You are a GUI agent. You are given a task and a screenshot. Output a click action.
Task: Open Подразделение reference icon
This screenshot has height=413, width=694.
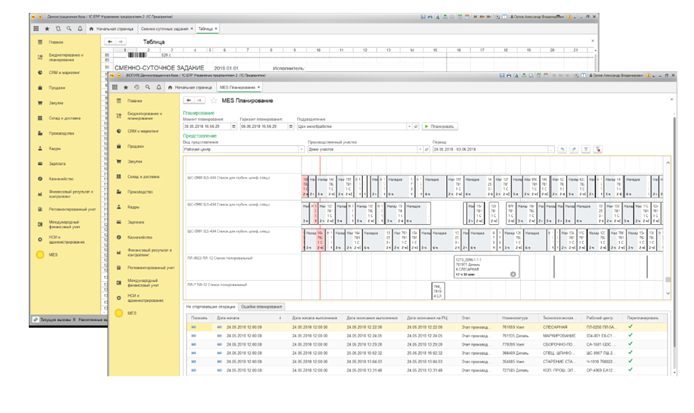point(416,127)
